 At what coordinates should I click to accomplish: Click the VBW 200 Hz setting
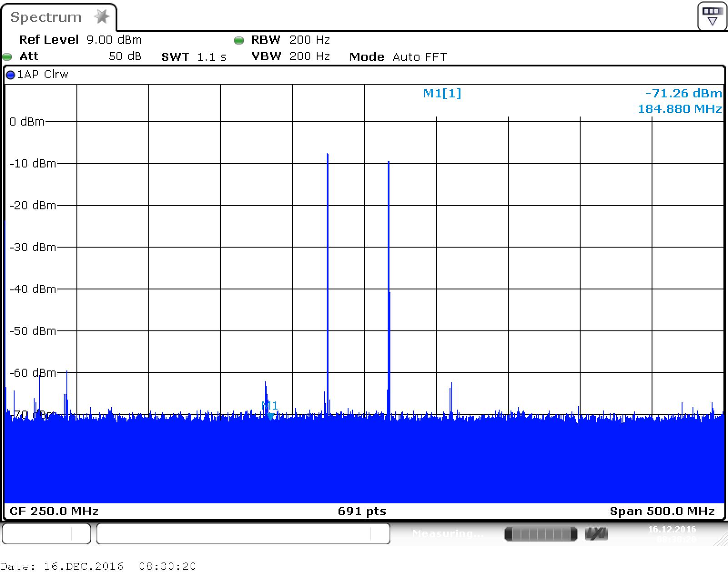[x=291, y=56]
